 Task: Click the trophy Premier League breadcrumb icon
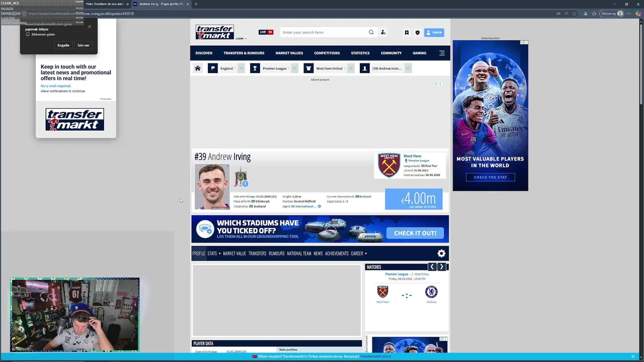[255, 68]
